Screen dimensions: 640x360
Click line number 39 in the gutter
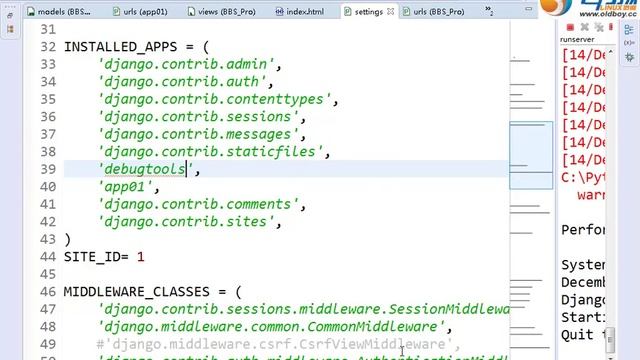[48, 169]
